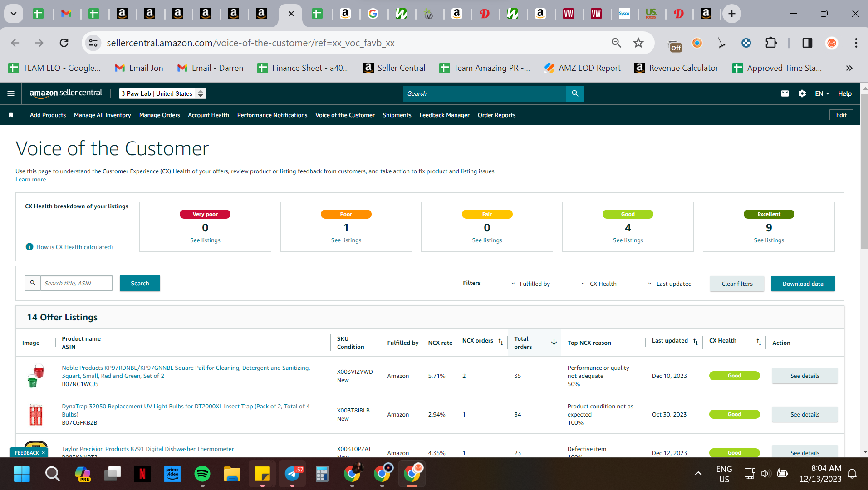Open Order Reports
Image resolution: width=868 pixels, height=490 pixels.
click(496, 115)
